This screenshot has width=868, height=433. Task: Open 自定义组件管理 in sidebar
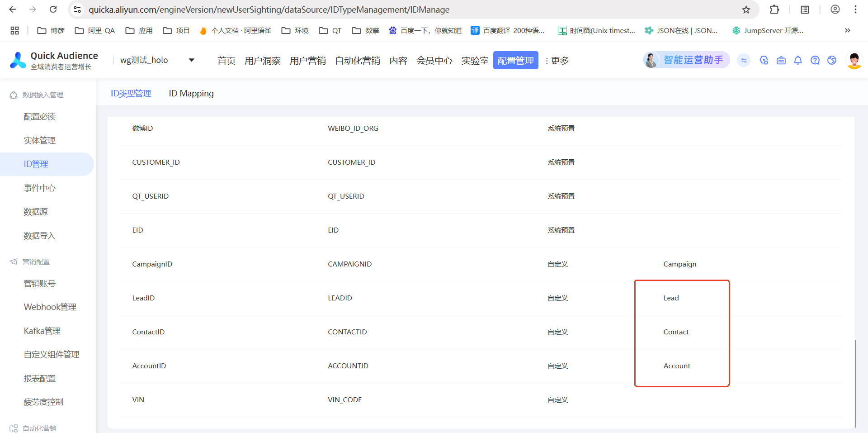coord(52,355)
